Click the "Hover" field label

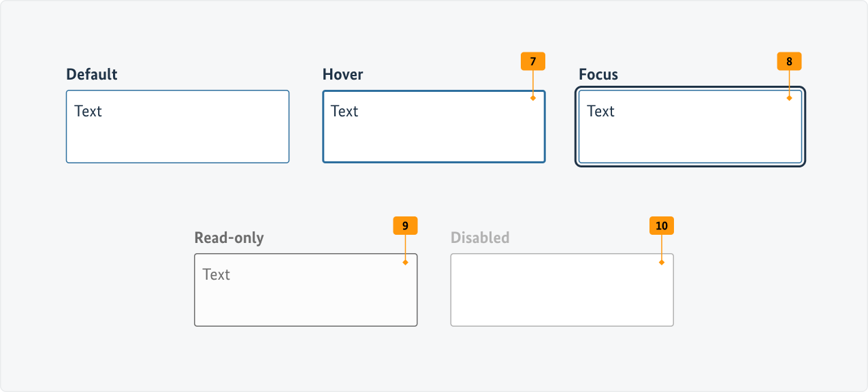pyautogui.click(x=342, y=74)
